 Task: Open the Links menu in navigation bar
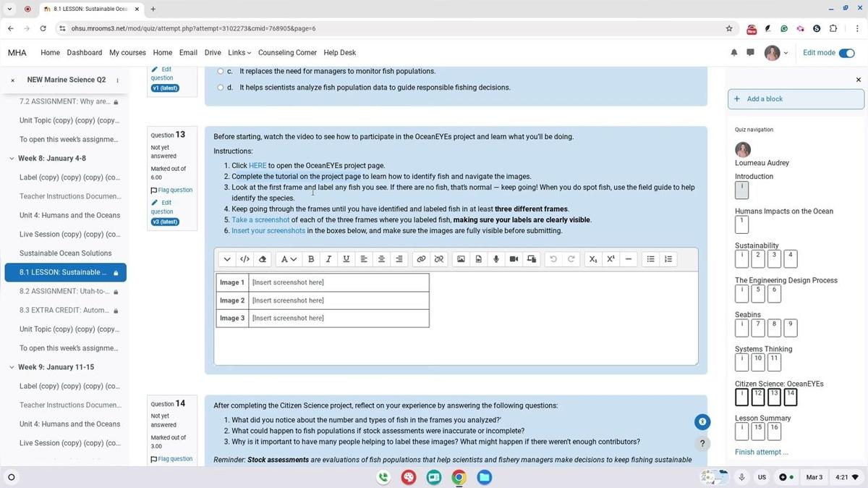tap(239, 53)
